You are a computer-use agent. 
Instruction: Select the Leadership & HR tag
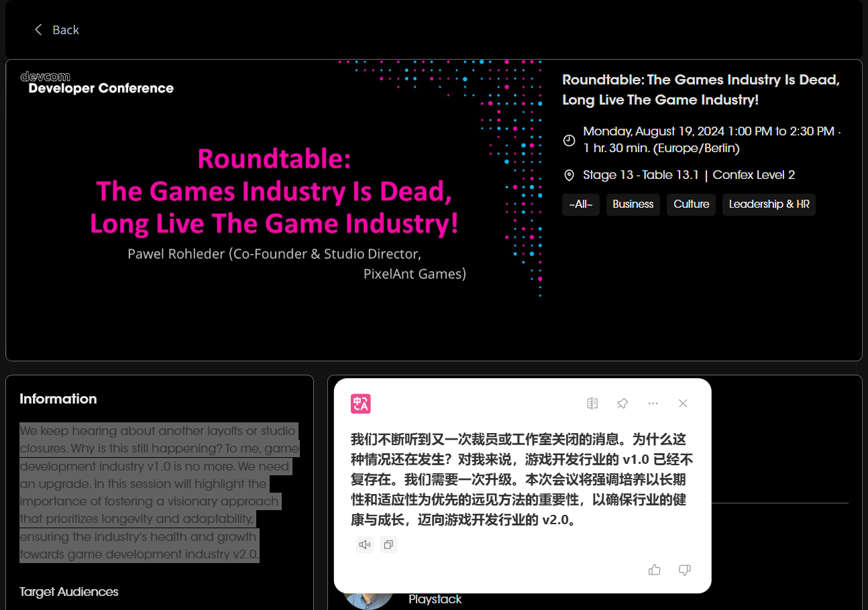(x=769, y=204)
